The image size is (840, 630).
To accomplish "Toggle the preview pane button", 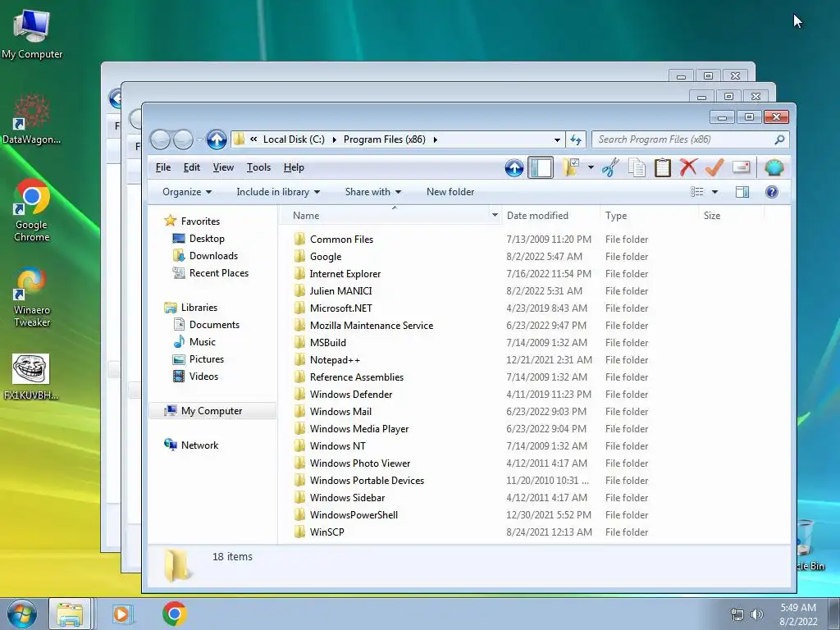I will point(742,192).
